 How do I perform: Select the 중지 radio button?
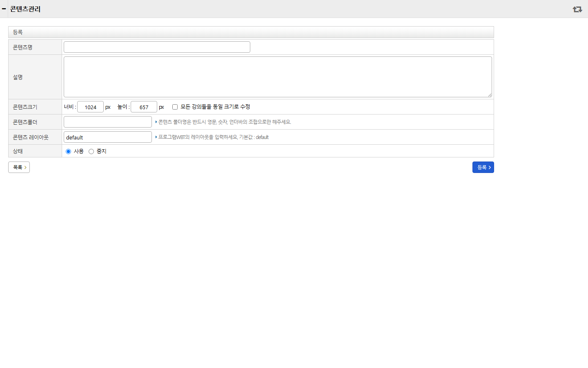coord(91,151)
